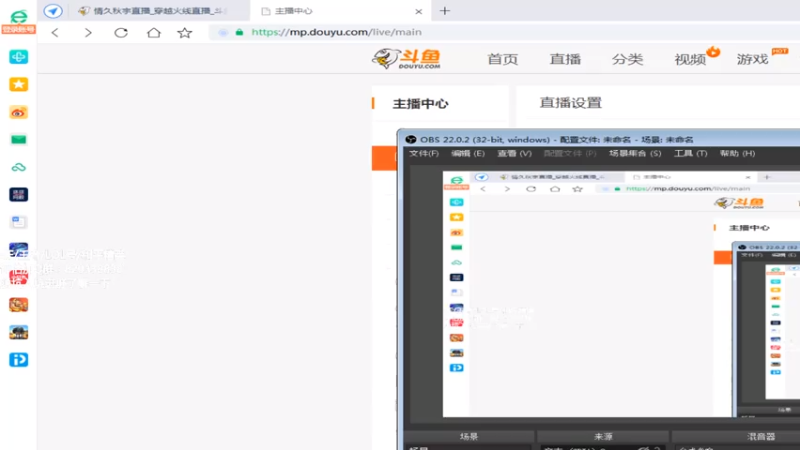Image resolution: width=800 pixels, height=450 pixels.
Task: Open the teal gamepad sidebar icon
Action: [18, 57]
